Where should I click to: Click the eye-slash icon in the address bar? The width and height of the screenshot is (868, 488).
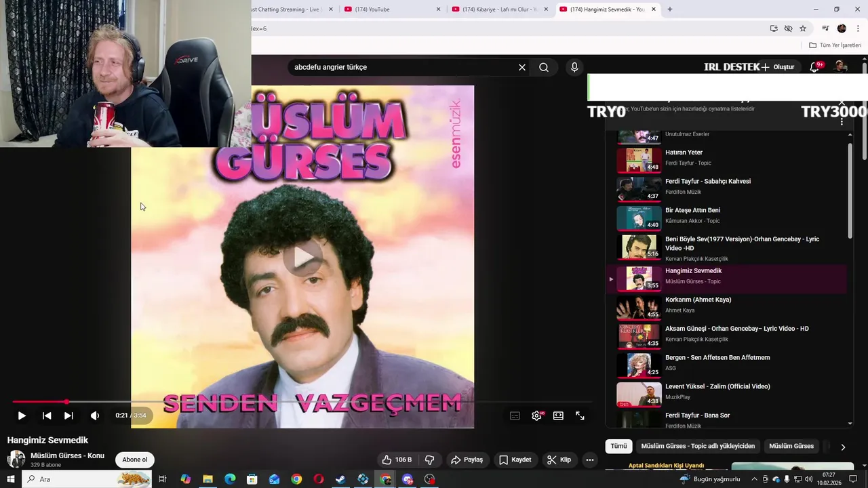[x=788, y=28]
